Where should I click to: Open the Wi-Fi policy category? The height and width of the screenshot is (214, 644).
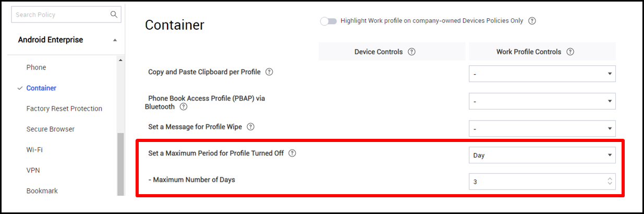[34, 150]
